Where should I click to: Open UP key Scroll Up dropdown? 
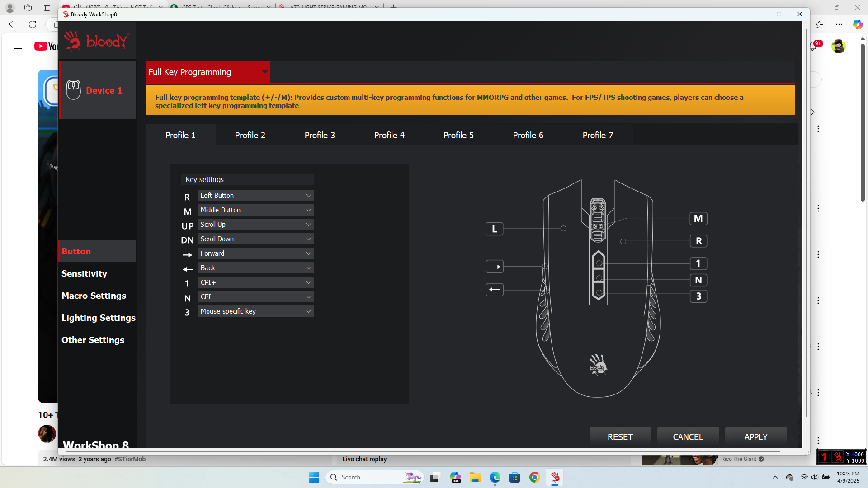256,225
